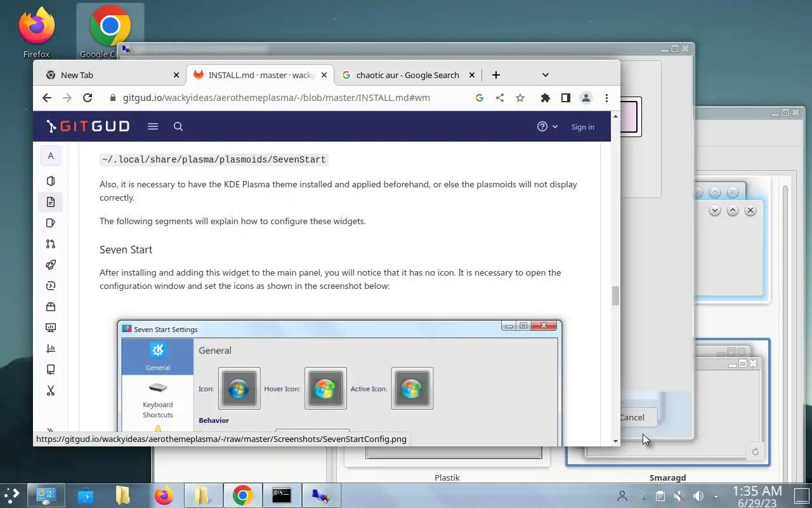Click the ~/.local/share/plasma/plasmoids/SevenStart code path

click(x=213, y=159)
